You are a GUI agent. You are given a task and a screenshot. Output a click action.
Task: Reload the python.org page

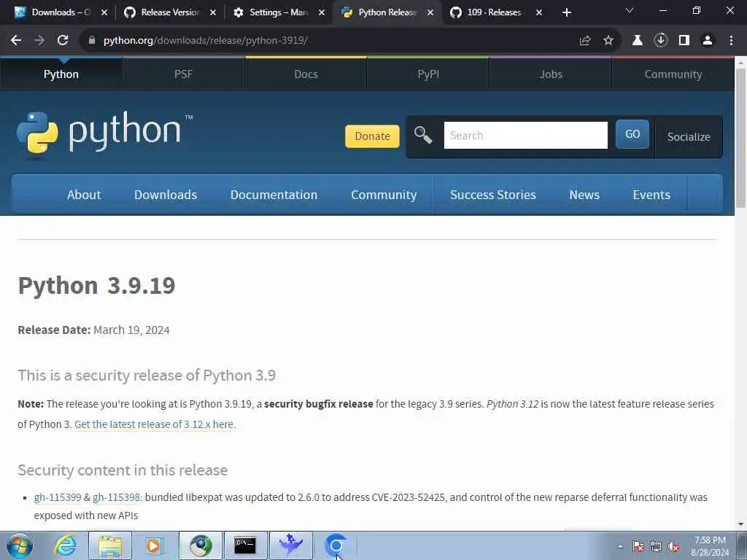pos(63,41)
